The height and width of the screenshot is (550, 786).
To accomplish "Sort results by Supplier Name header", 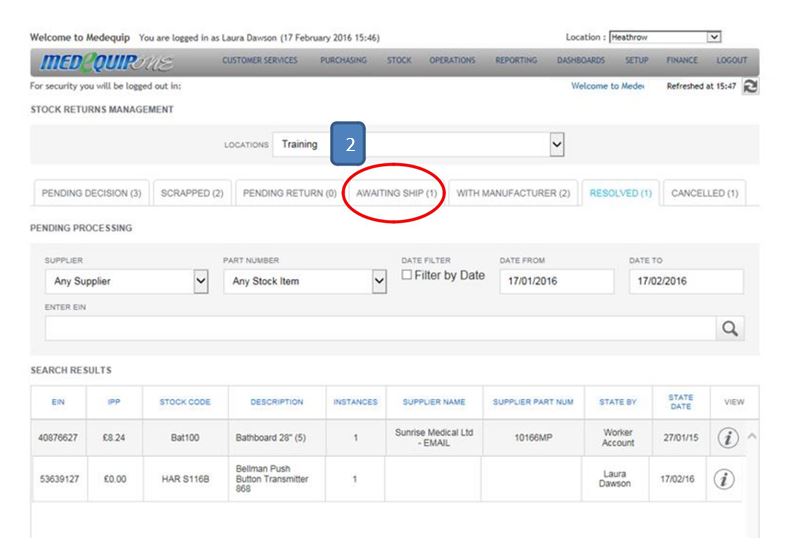I will click(x=434, y=402).
